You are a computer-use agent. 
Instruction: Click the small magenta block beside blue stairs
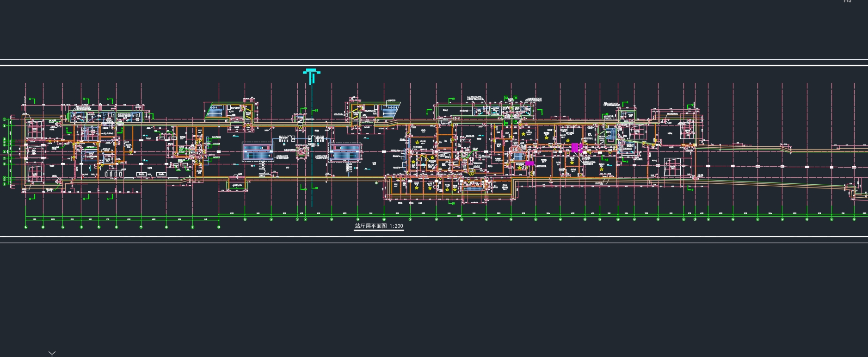point(529,163)
